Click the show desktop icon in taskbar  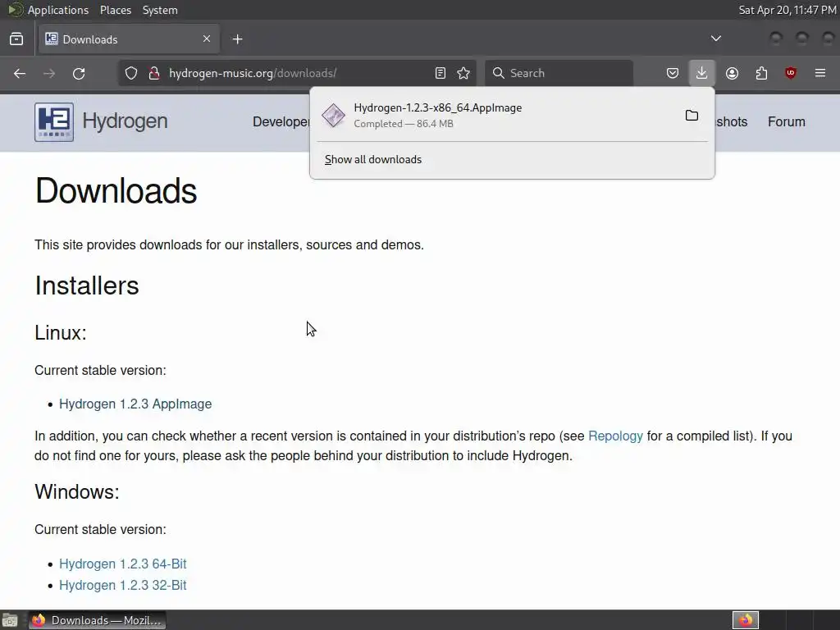coord(10,620)
